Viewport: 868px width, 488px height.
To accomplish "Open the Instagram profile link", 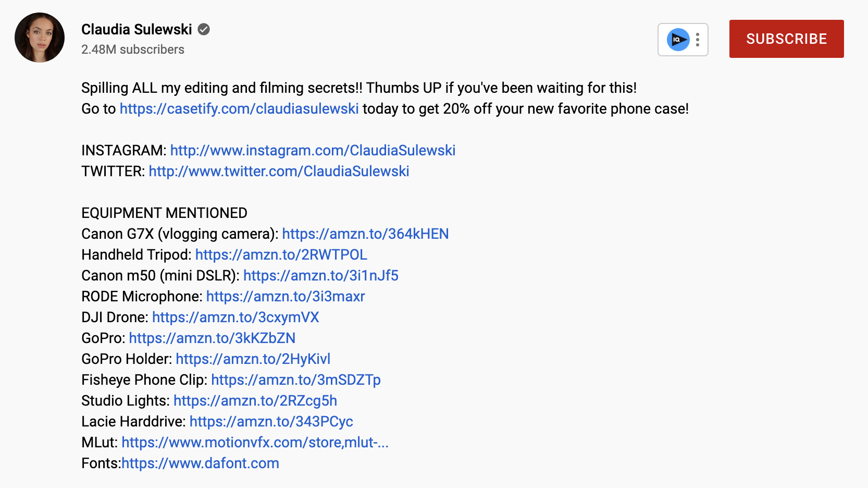I will (313, 150).
